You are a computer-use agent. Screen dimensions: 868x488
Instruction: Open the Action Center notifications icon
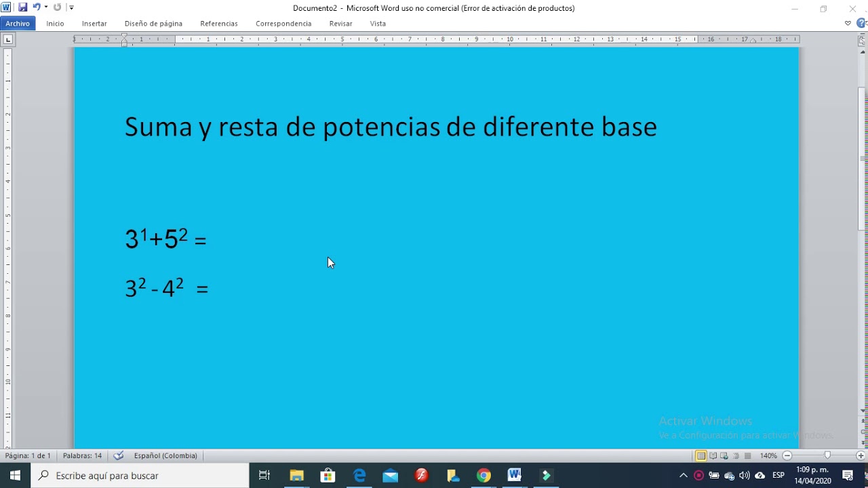[848, 475]
